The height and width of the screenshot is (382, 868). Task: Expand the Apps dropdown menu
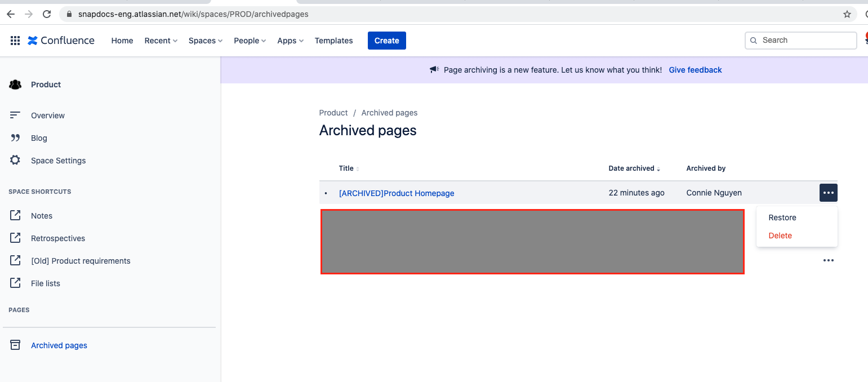pos(291,41)
